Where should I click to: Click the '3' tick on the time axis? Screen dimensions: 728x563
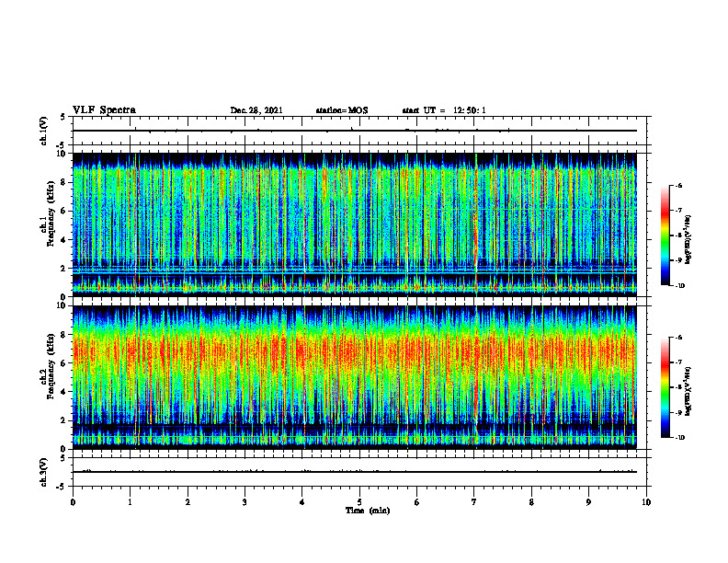click(245, 502)
